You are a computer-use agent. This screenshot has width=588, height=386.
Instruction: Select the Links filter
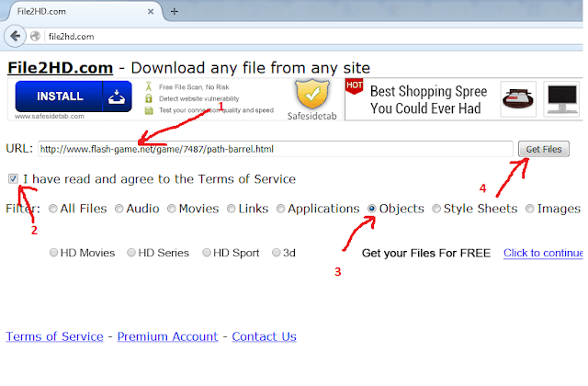point(232,209)
